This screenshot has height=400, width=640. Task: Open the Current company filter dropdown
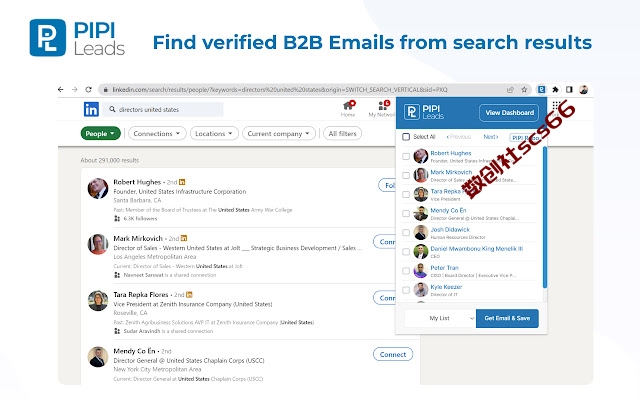[x=279, y=133]
